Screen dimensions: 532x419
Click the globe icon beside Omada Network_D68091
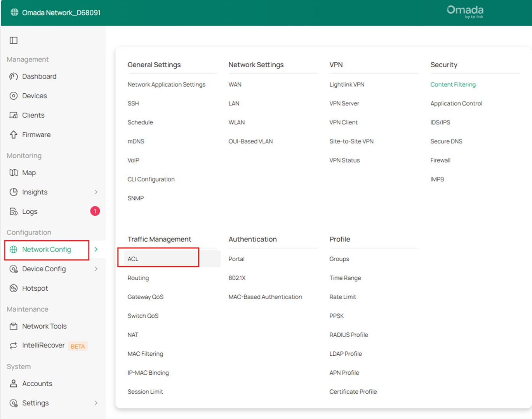click(14, 12)
